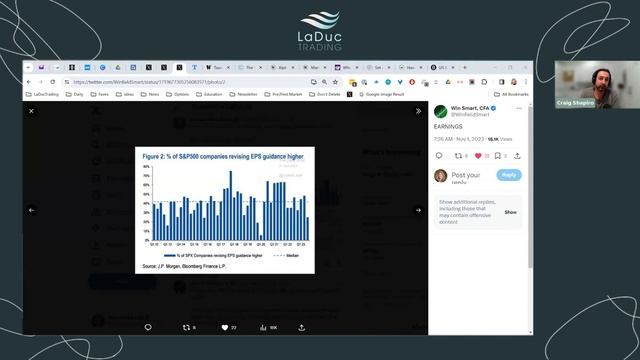Open the EPS guidance chart image
The width and height of the screenshot is (640, 360).
coord(225,210)
